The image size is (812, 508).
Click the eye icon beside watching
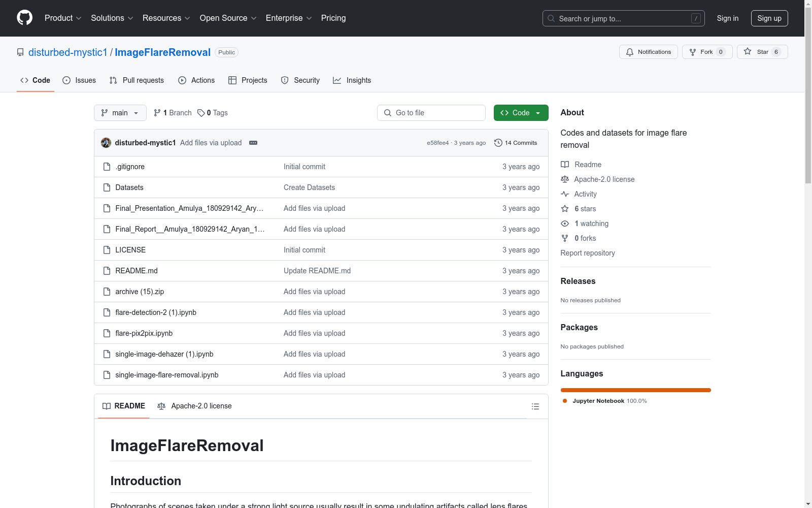[x=565, y=224]
